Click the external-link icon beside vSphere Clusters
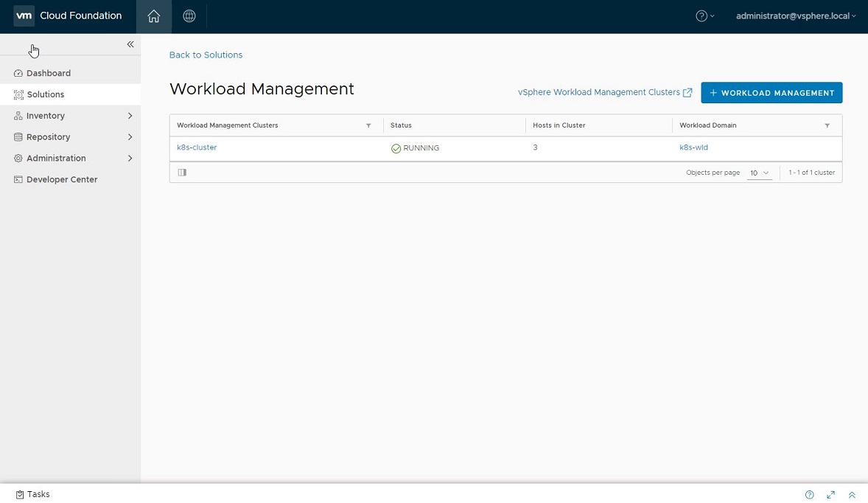 [x=687, y=92]
